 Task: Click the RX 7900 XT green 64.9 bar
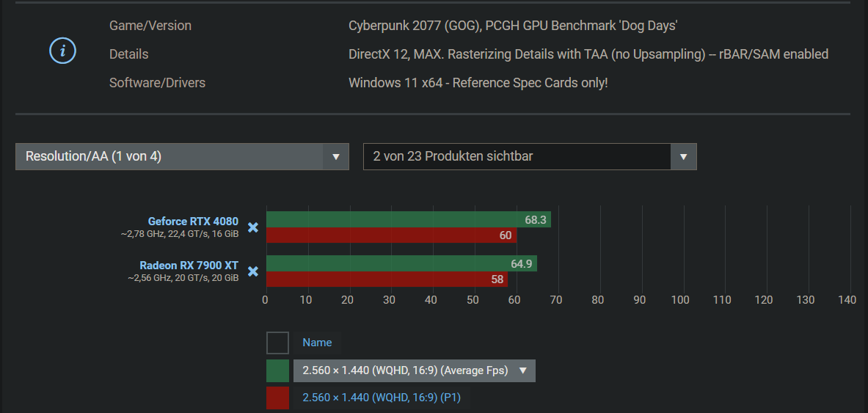click(402, 263)
